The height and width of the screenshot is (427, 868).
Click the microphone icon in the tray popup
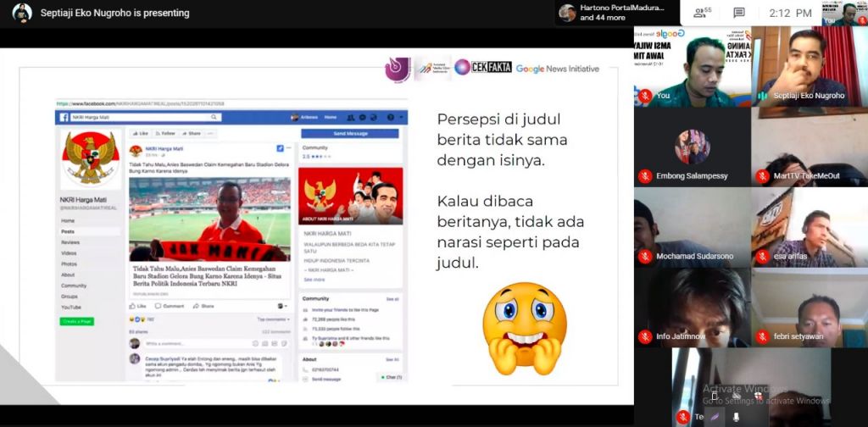coord(737,417)
